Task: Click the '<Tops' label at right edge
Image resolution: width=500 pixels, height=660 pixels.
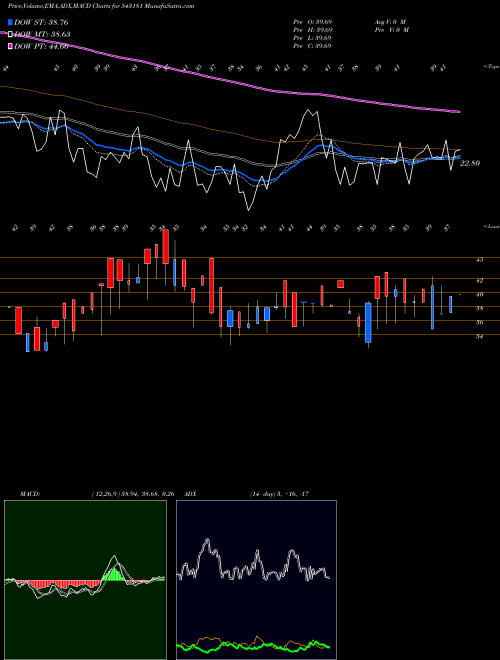Action: (x=491, y=67)
